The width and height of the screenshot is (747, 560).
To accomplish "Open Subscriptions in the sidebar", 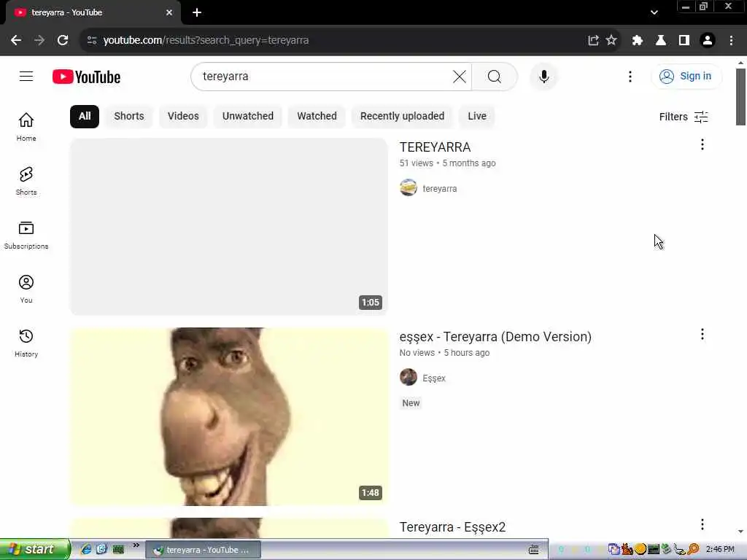I will coord(26,235).
